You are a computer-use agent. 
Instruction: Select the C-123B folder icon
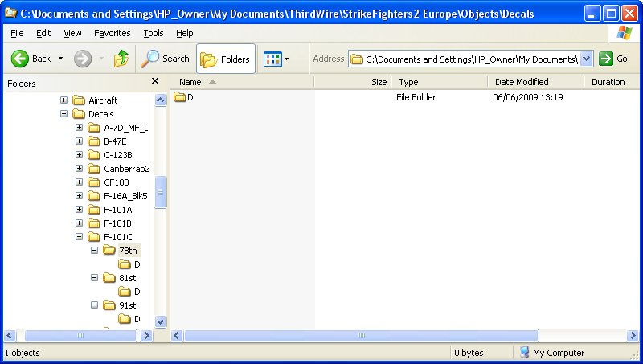pos(94,155)
